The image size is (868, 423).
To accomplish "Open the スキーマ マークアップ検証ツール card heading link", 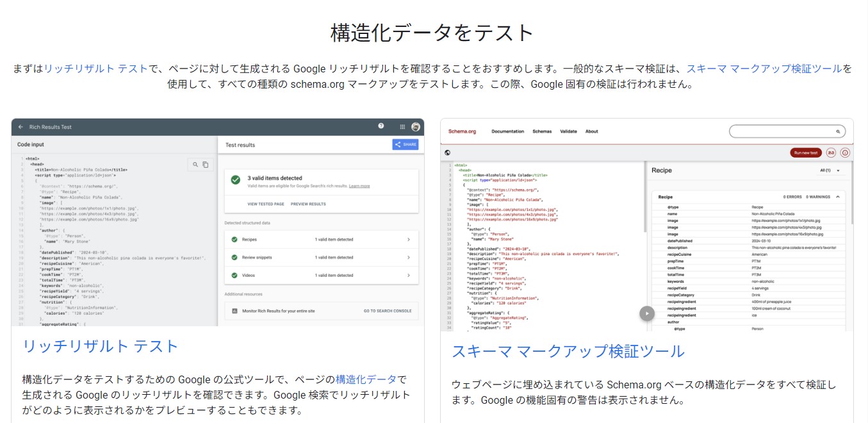I will (568, 351).
